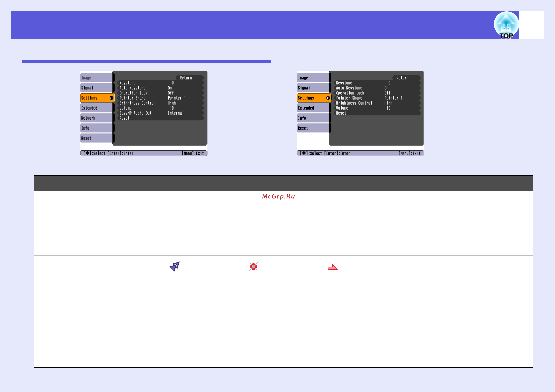Viewport: 555px width, 392px height.
Task: Select Reset item in left settings list
Action: (161, 118)
